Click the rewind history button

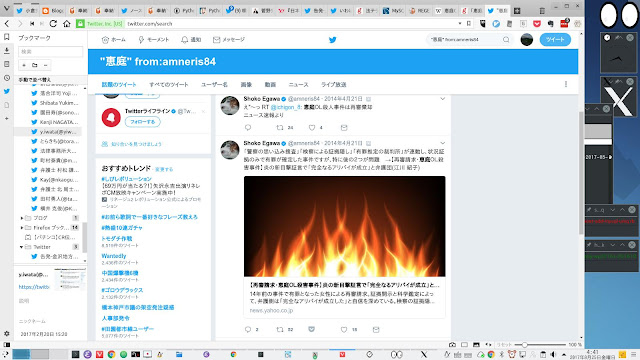pyautogui.click(x=32, y=24)
